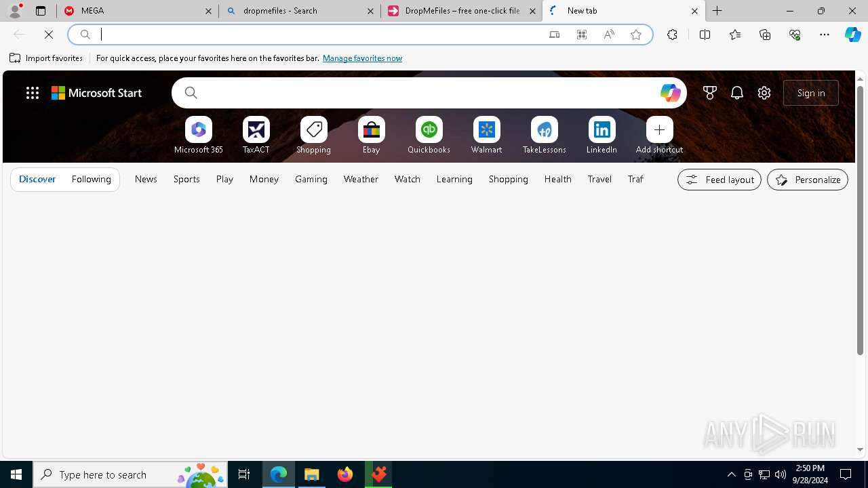Viewport: 868px width, 488px height.
Task: Open the Watch category
Action: click(408, 180)
